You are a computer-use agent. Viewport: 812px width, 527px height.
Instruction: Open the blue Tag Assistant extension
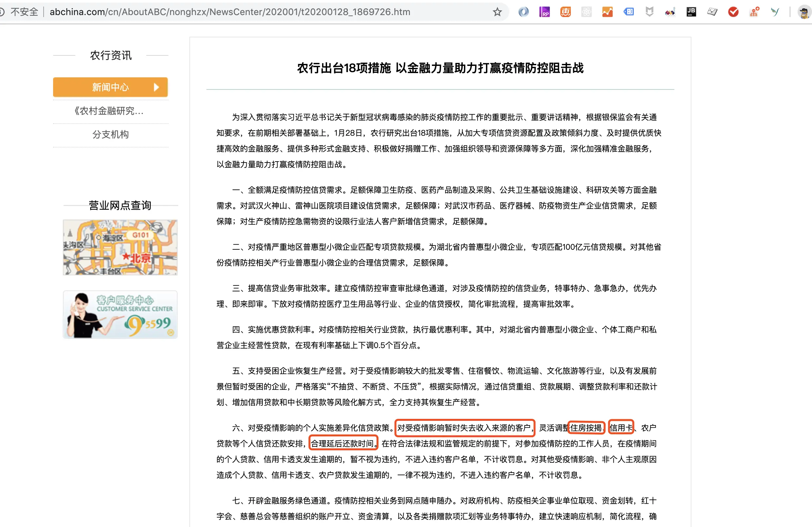coord(628,12)
